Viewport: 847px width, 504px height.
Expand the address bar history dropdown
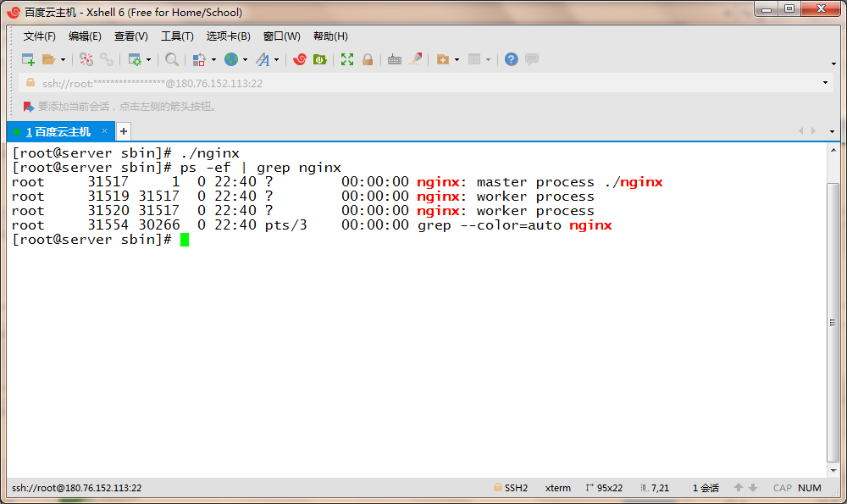pyautogui.click(x=825, y=83)
